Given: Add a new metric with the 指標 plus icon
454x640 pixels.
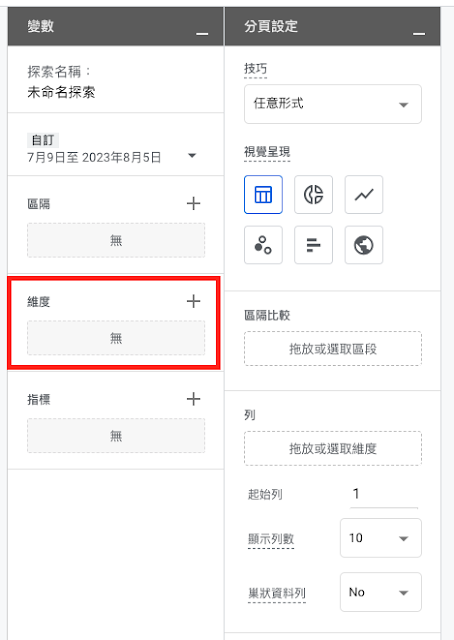Looking at the screenshot, I should [194, 399].
